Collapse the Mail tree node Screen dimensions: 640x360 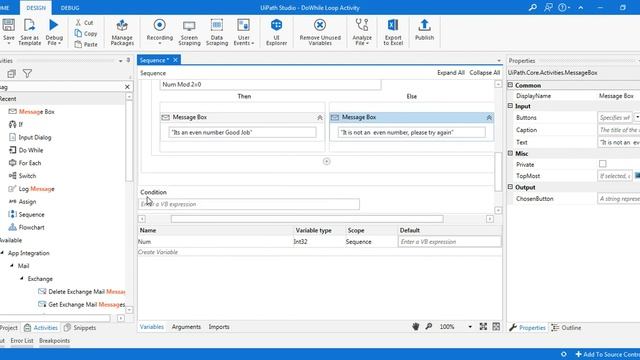pos(12,266)
